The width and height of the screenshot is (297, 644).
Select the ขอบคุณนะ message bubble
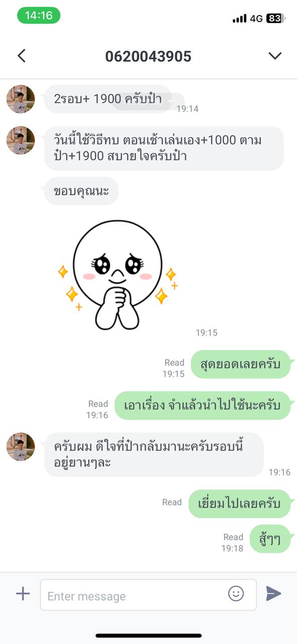[x=81, y=191]
